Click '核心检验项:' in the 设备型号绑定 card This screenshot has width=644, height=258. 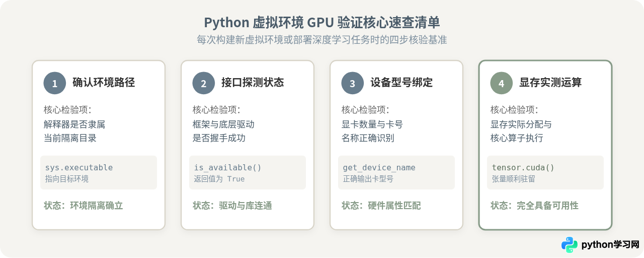tap(365, 110)
